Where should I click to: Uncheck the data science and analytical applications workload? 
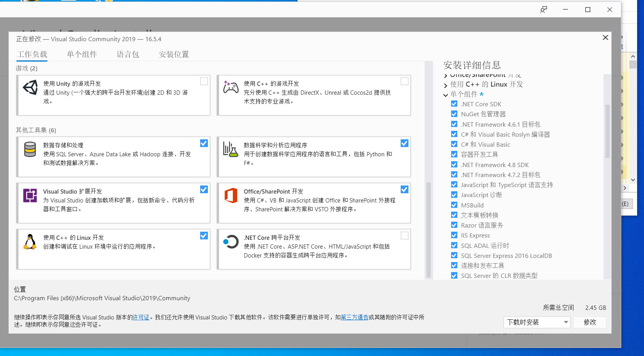(405, 143)
